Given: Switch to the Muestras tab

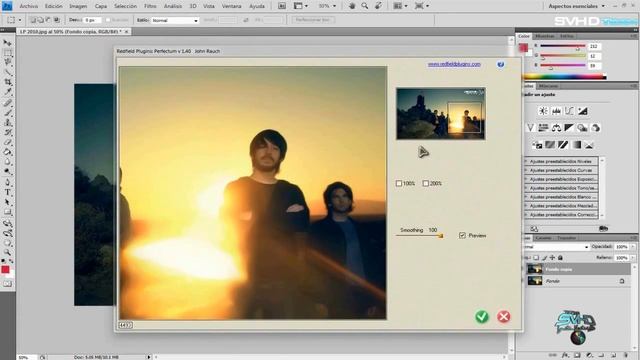Looking at the screenshot, I should point(544,36).
